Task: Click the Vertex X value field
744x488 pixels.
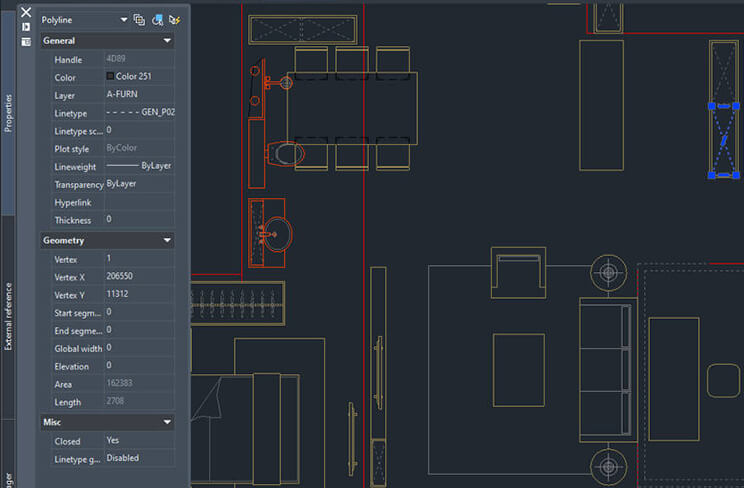Action: [x=139, y=276]
